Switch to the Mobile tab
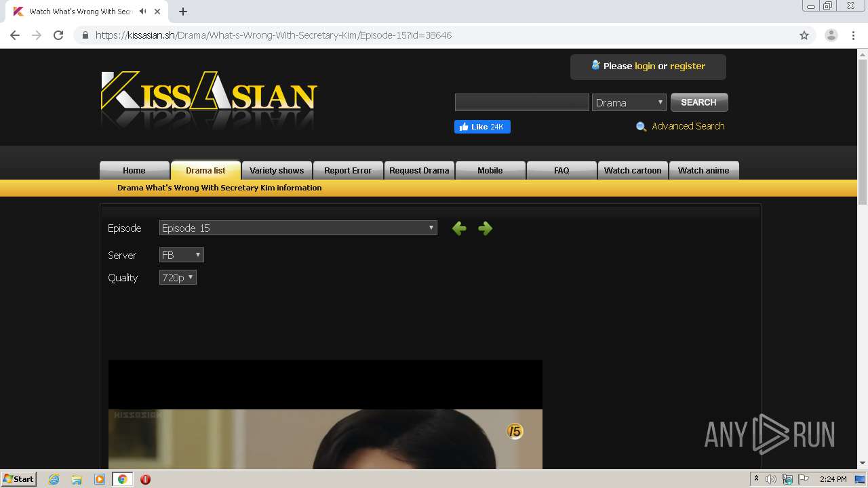Image resolution: width=868 pixels, height=488 pixels. pos(490,170)
